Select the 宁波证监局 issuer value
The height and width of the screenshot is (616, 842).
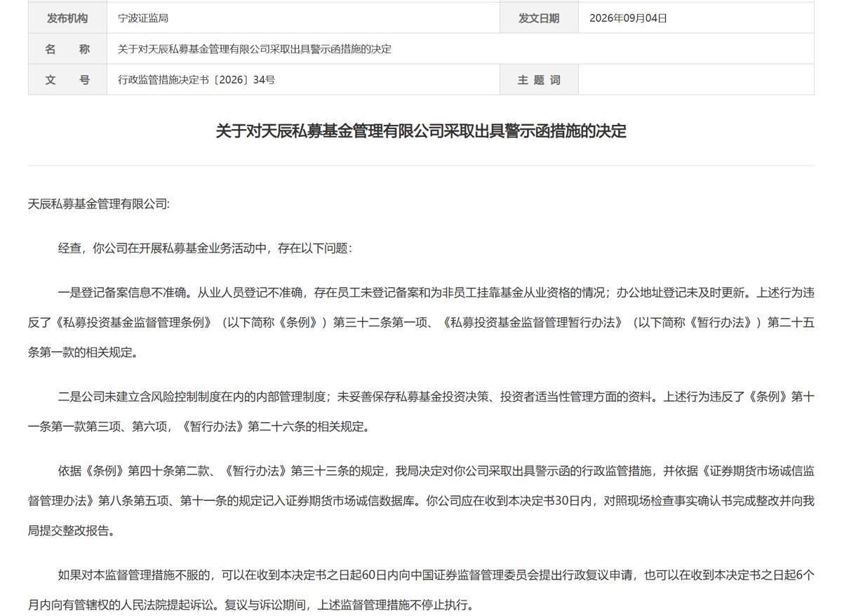coord(143,18)
